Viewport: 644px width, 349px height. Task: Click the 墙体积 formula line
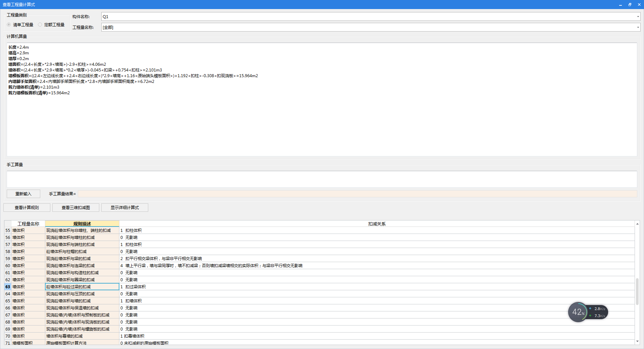tap(85, 70)
